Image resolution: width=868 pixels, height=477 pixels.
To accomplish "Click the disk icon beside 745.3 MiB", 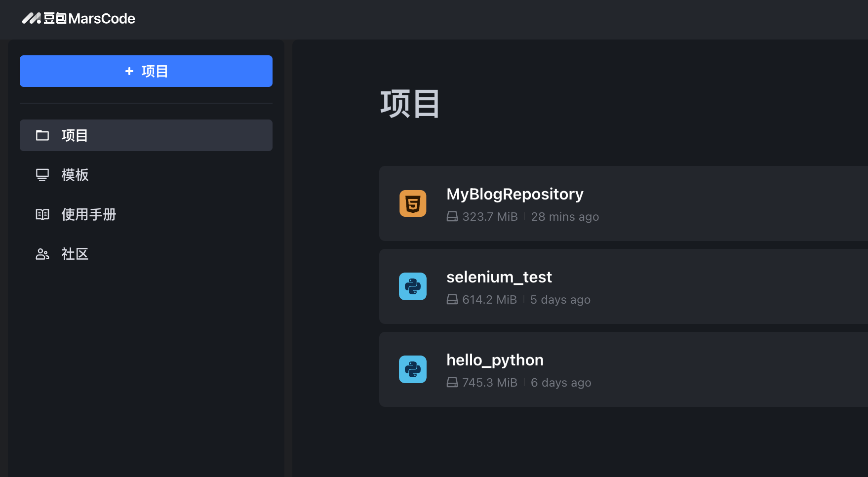I will point(453,382).
